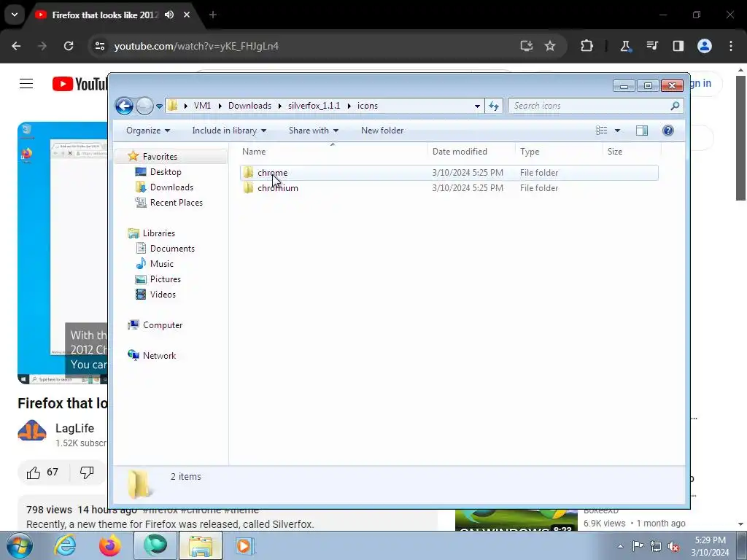Expand the arrow after VM1 breadcrumb
Screen dimensions: 747x560
(x=220, y=106)
